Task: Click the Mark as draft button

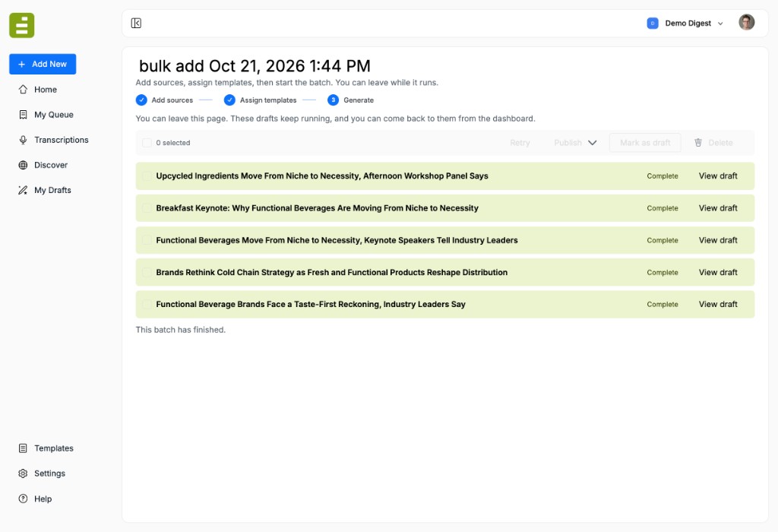Action: coord(645,143)
